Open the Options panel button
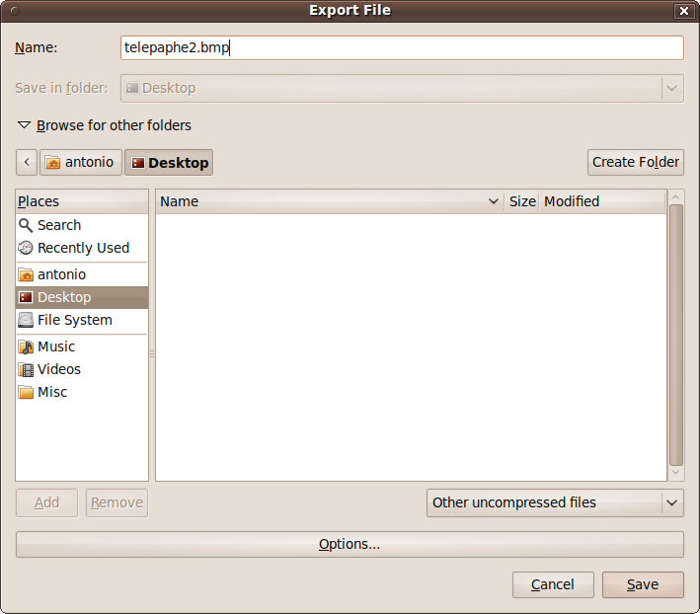This screenshot has height=614, width=700. pos(350,544)
